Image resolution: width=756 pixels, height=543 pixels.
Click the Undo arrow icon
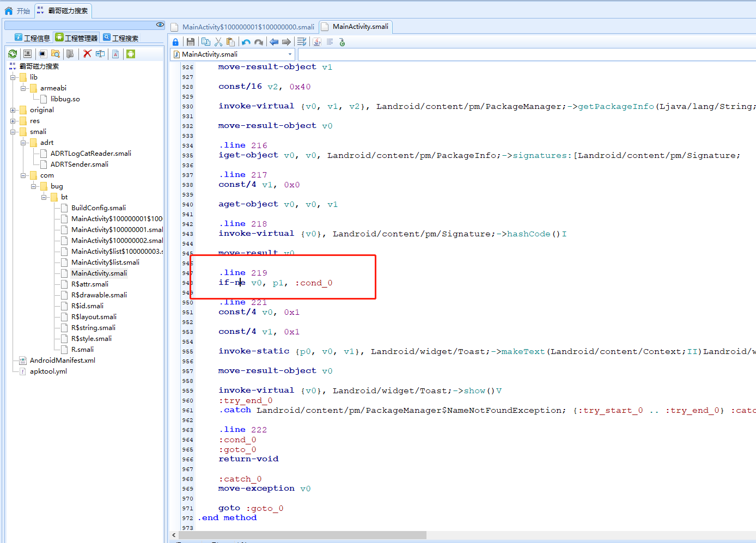pyautogui.click(x=246, y=42)
